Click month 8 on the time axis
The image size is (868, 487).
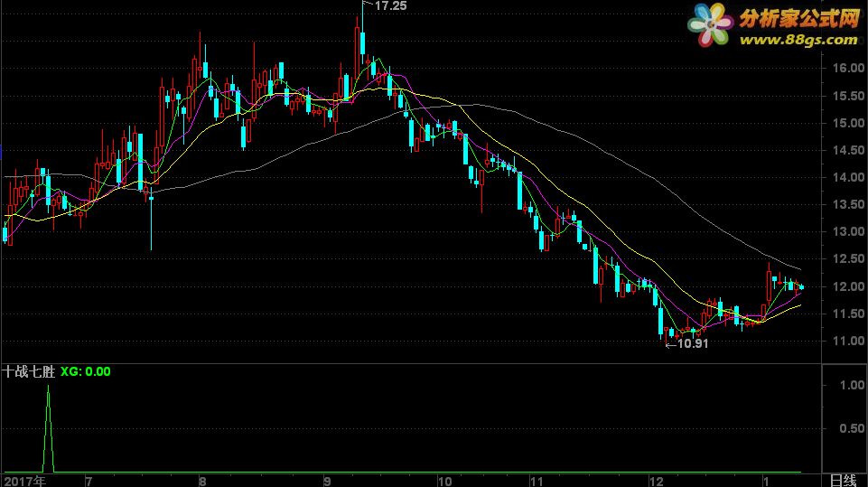click(x=202, y=481)
